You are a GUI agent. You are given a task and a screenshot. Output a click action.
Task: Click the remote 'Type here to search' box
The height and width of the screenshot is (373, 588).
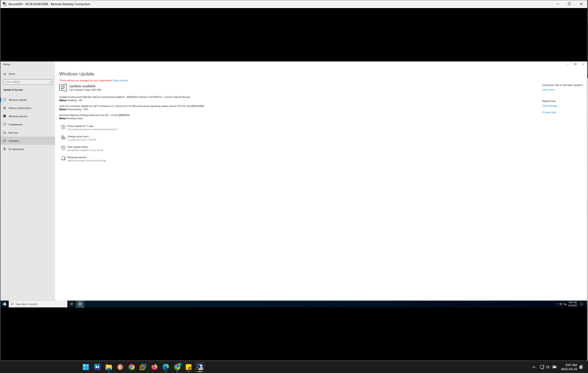click(38, 304)
